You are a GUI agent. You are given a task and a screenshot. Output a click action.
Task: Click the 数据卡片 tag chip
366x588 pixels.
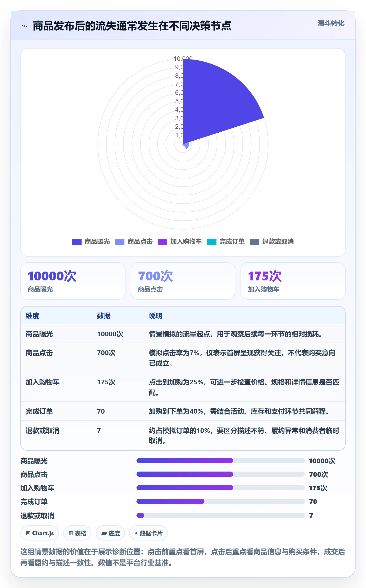click(x=148, y=533)
